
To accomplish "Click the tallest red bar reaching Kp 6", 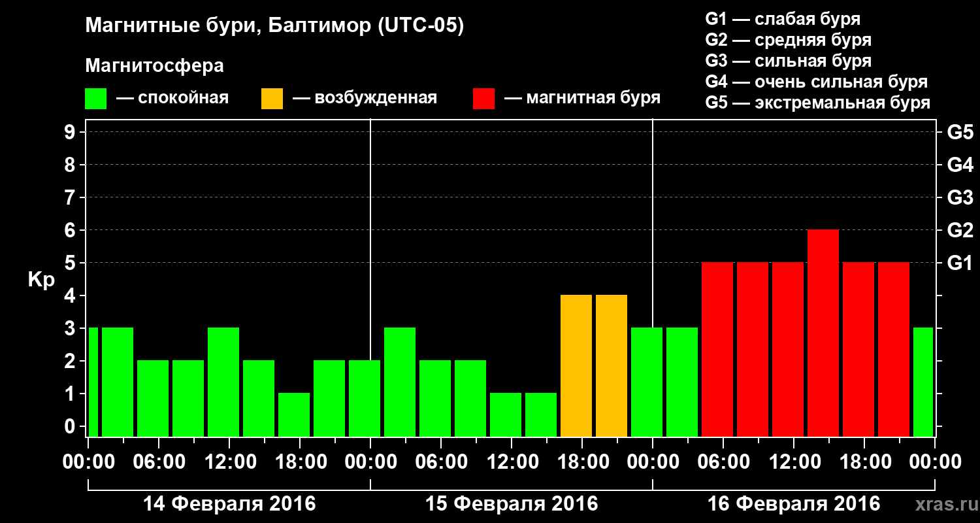I will click(823, 333).
